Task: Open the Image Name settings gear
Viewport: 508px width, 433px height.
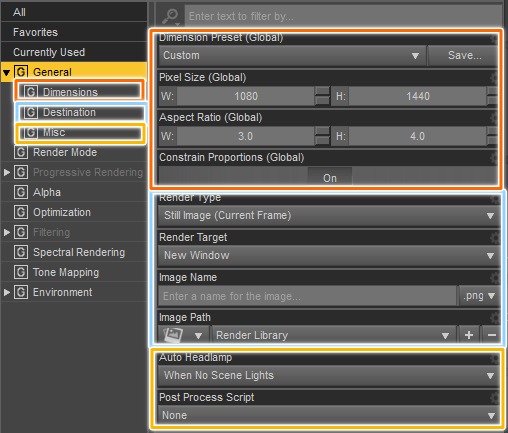Action: click(x=495, y=277)
